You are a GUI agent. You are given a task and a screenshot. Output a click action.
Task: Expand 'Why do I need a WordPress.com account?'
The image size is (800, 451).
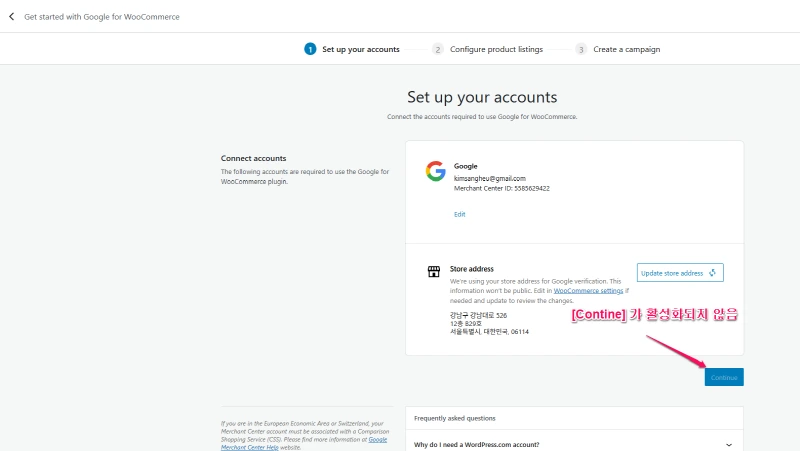click(574, 444)
